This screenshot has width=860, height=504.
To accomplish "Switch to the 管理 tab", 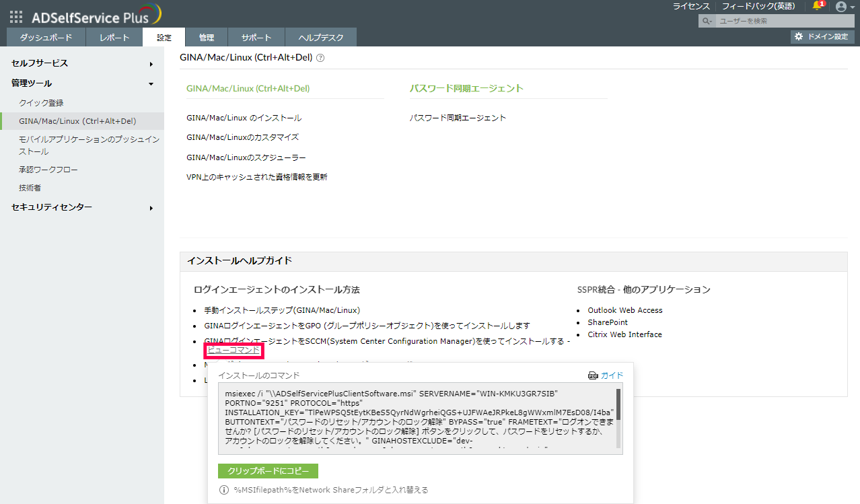I will click(206, 38).
